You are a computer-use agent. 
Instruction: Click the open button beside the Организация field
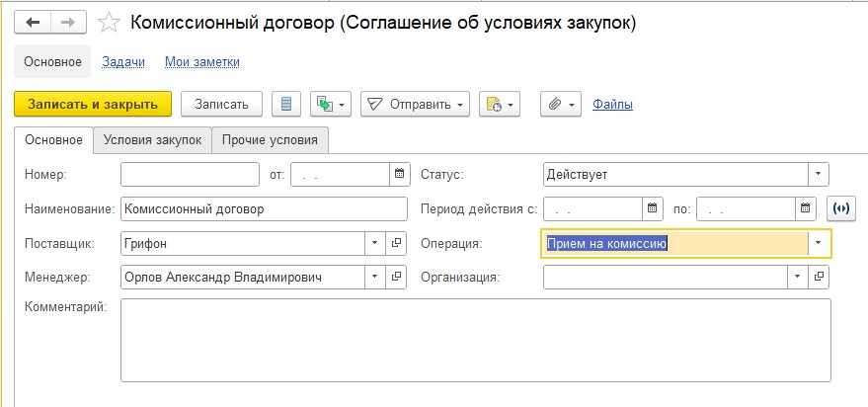[819, 278]
